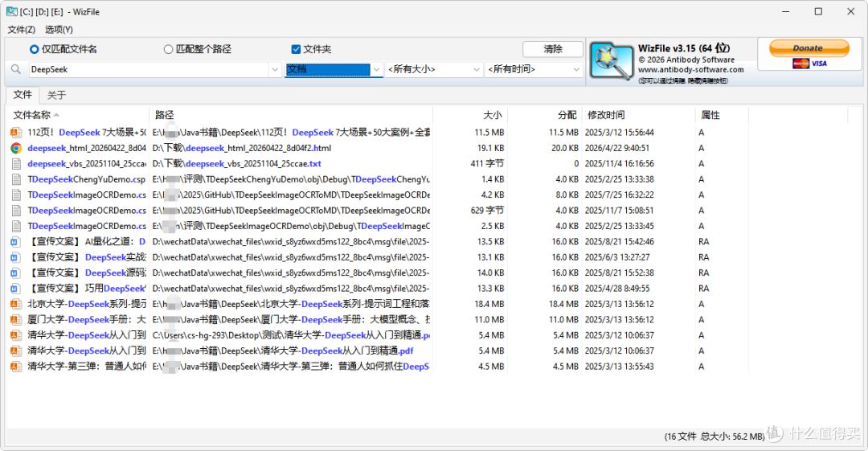The image size is (868, 451).
Task: Click file icon of TDeepSeekImageOCRDemo.cs sized 2.5 KB
Action: coord(16,226)
